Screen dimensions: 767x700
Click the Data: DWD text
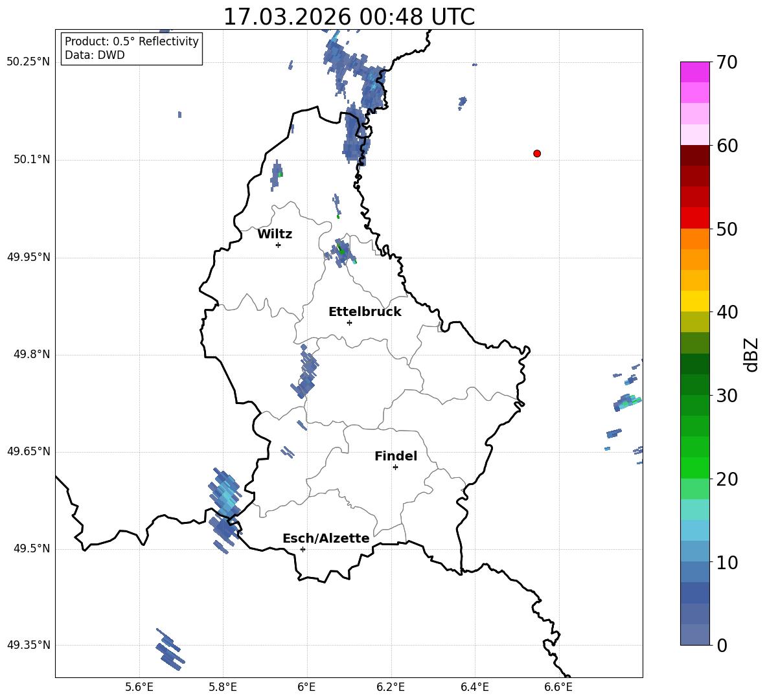[95, 55]
